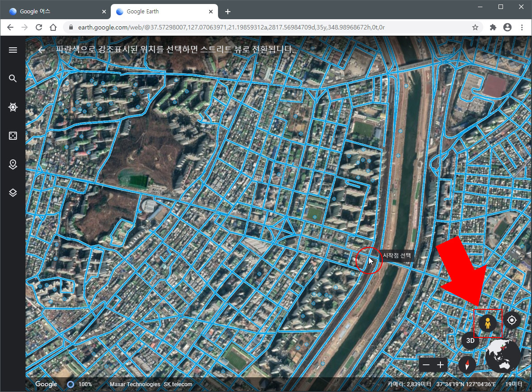Click the Google logo on the map
The width and height of the screenshot is (532, 392).
46,384
